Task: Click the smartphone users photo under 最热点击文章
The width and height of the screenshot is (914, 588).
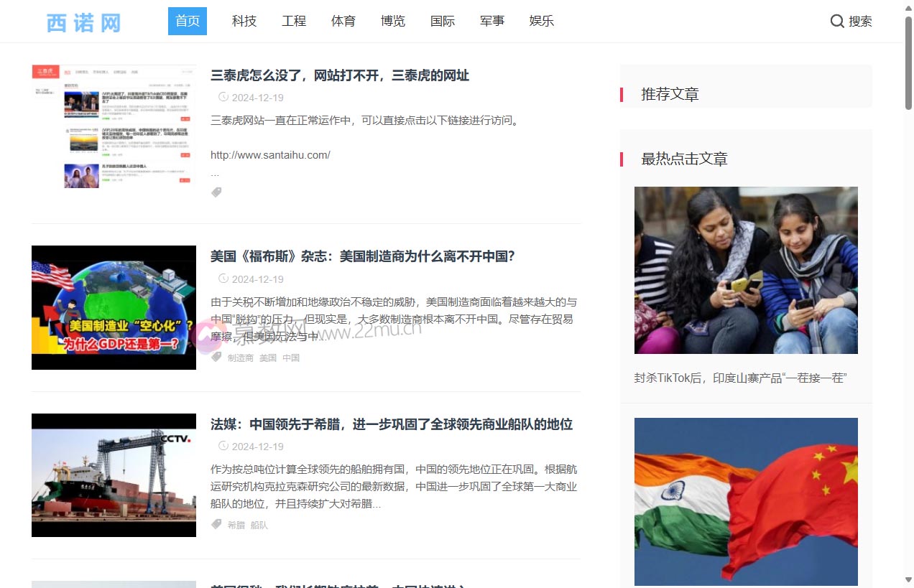Action: click(x=745, y=270)
